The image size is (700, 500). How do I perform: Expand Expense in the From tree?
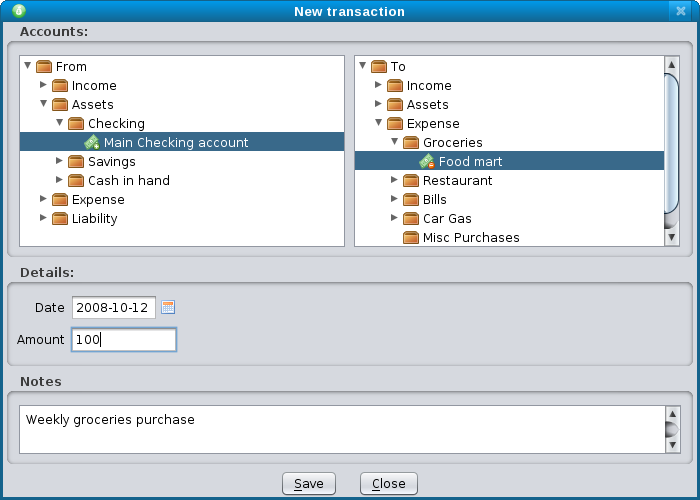pyautogui.click(x=43, y=198)
